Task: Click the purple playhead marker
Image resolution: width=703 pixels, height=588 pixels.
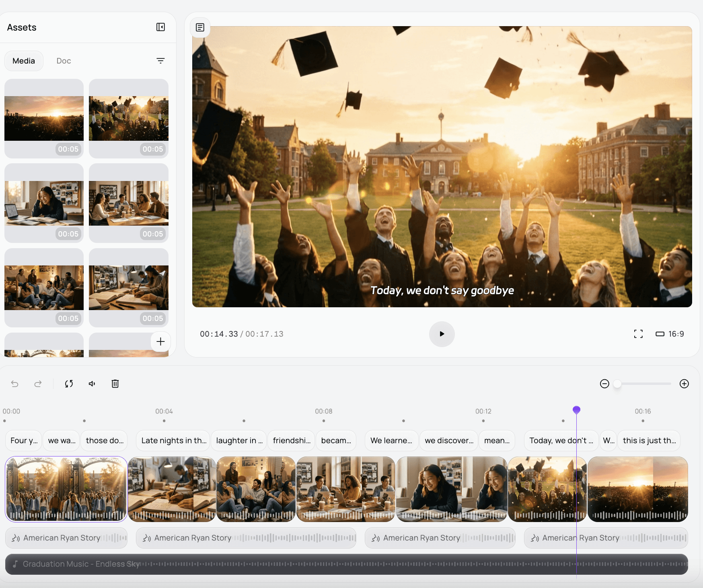Action: (x=576, y=410)
